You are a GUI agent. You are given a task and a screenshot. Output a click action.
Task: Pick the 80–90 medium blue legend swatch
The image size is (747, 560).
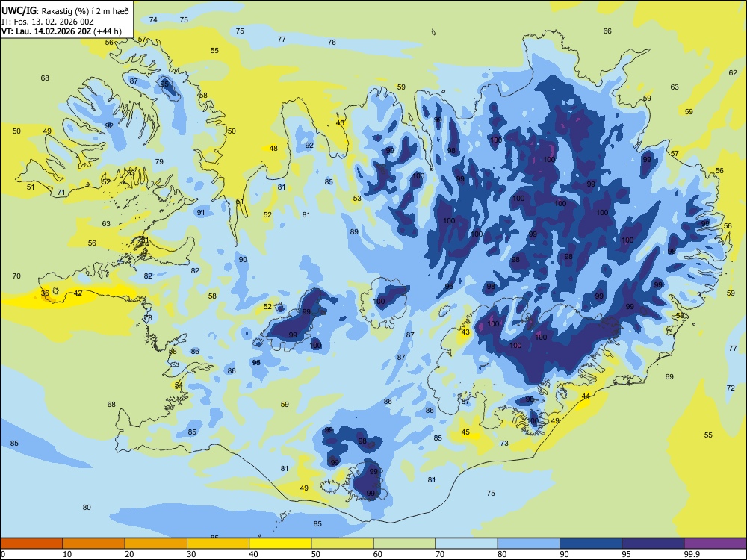click(529, 544)
